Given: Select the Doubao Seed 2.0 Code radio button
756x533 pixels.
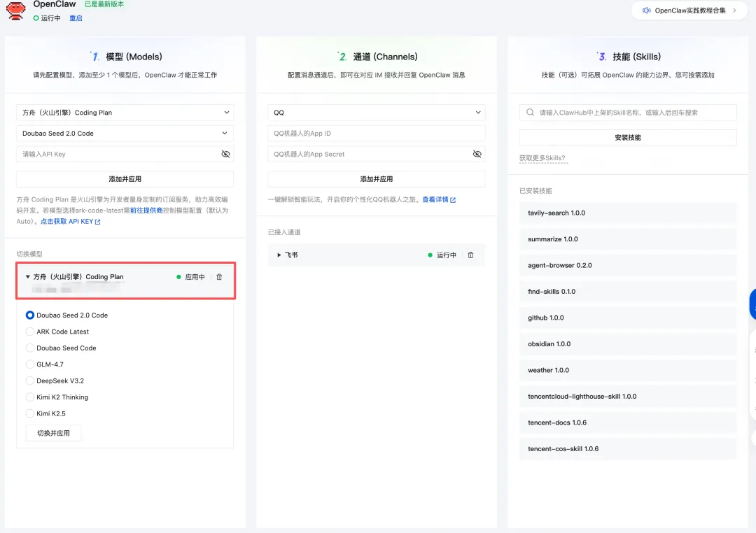Looking at the screenshot, I should click(x=30, y=315).
